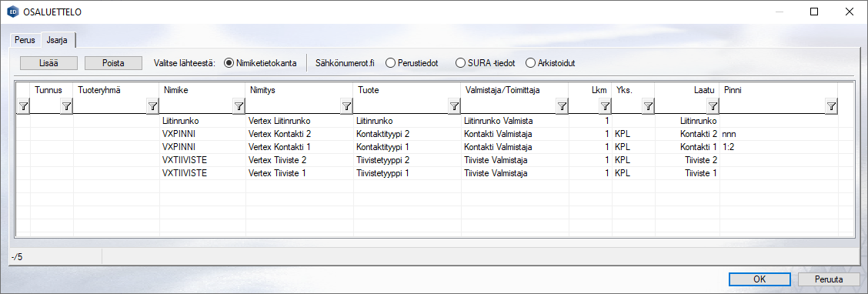
Task: Click the Sähkönumerot.fi label
Action: pyautogui.click(x=345, y=63)
